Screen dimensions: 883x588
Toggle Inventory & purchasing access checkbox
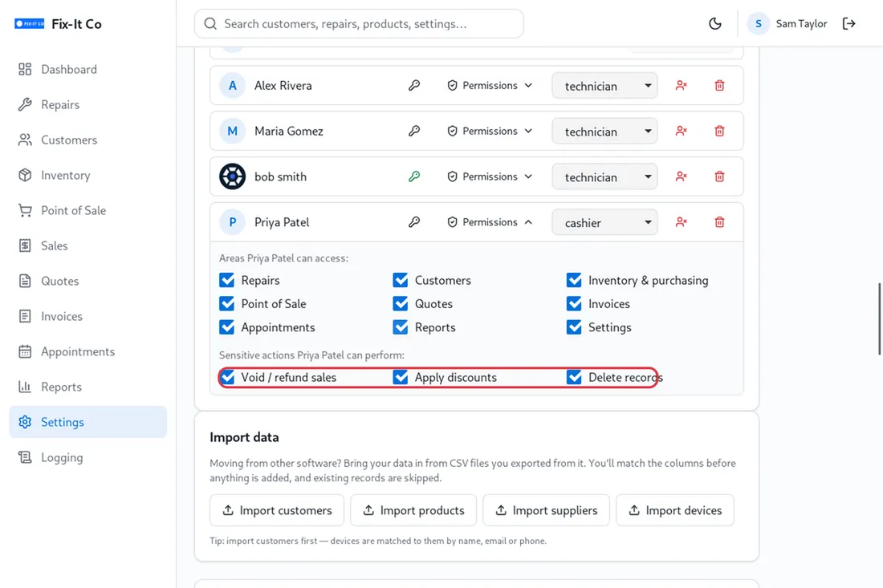[574, 280]
